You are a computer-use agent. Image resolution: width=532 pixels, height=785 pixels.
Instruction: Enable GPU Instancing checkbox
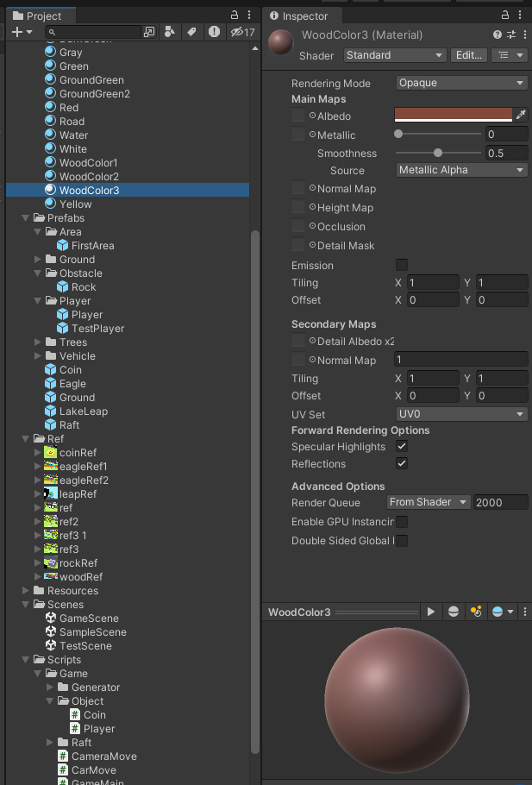click(x=402, y=522)
